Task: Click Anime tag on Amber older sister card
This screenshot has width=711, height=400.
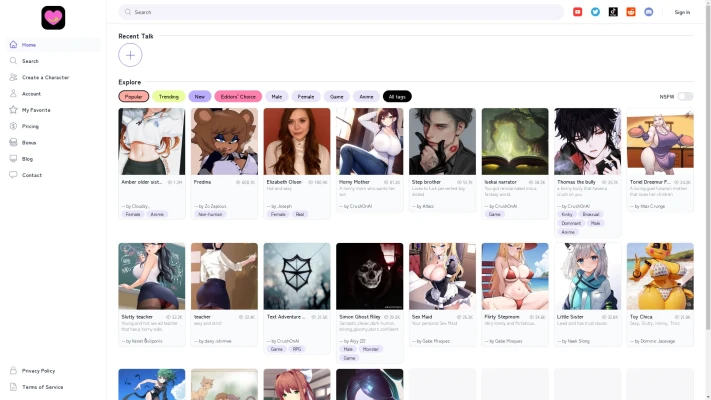Action: 157,215
